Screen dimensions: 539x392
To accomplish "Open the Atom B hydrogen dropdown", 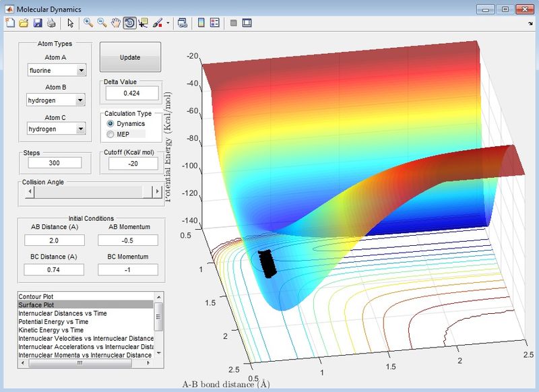I will [x=57, y=100].
